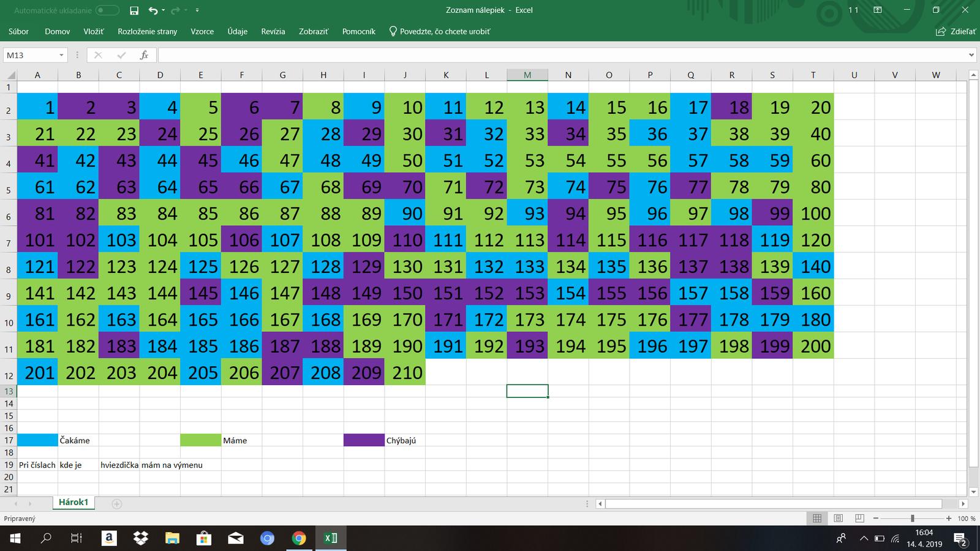Select Page Break Preview view icon

point(859,519)
